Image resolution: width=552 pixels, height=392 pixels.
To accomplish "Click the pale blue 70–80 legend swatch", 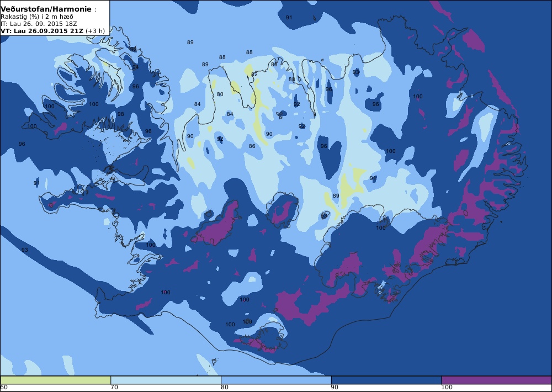I will click(x=166, y=380).
